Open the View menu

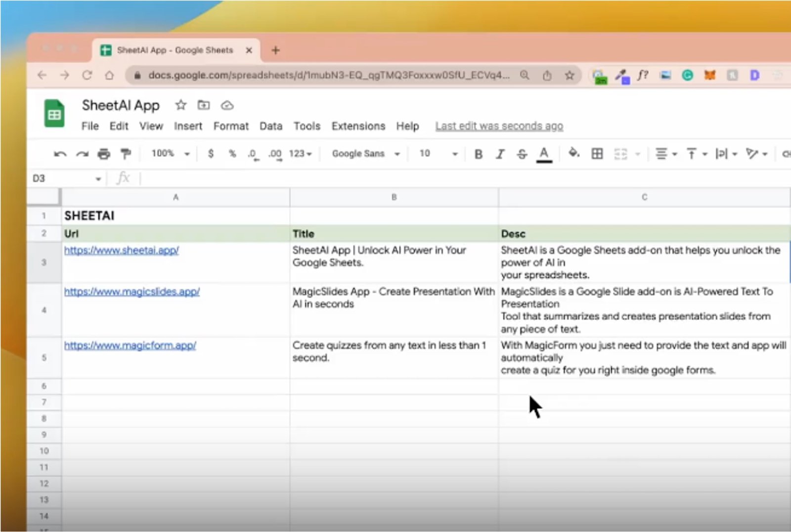click(151, 126)
